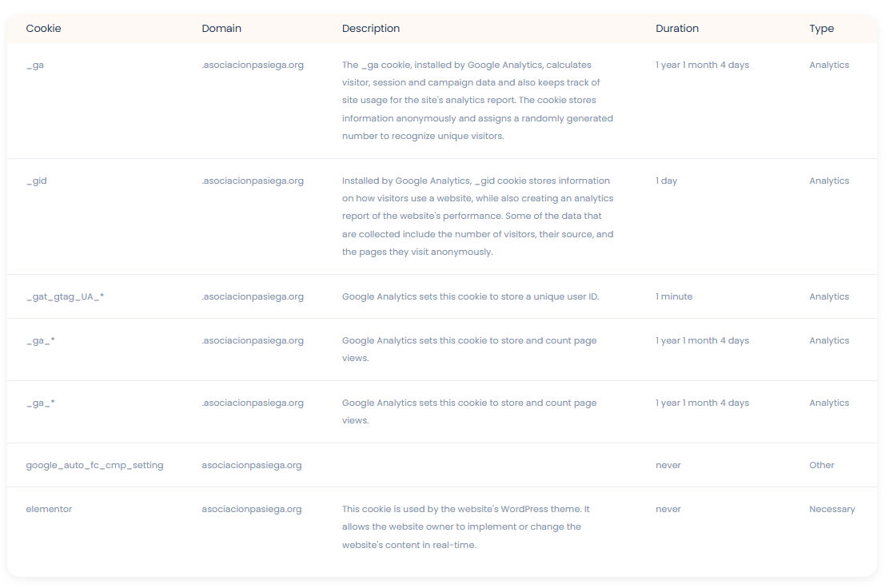Click the '1 day' duration cell

pos(667,181)
